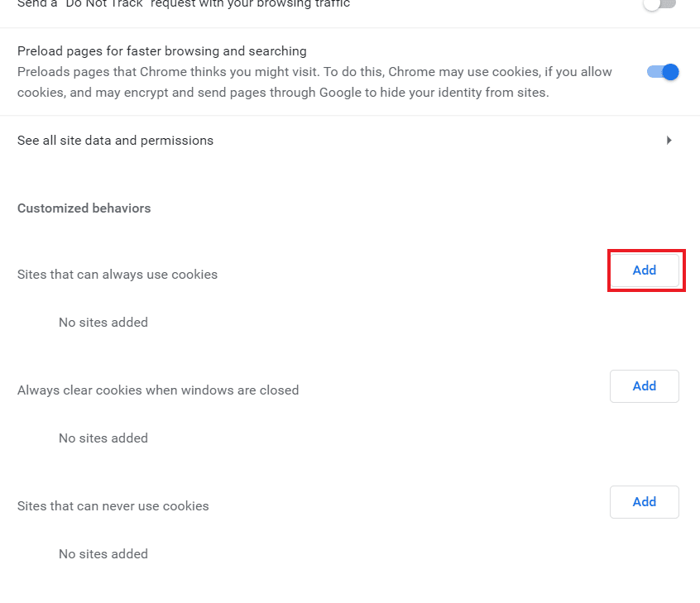Click No sites added under always use cookies
The image size is (700, 603).
click(103, 323)
